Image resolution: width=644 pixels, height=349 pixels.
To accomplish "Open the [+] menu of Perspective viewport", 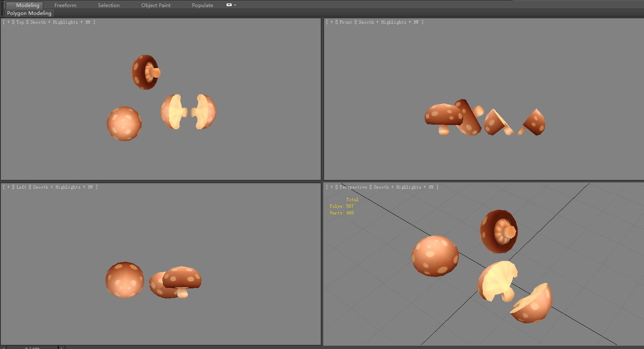I will pos(332,187).
